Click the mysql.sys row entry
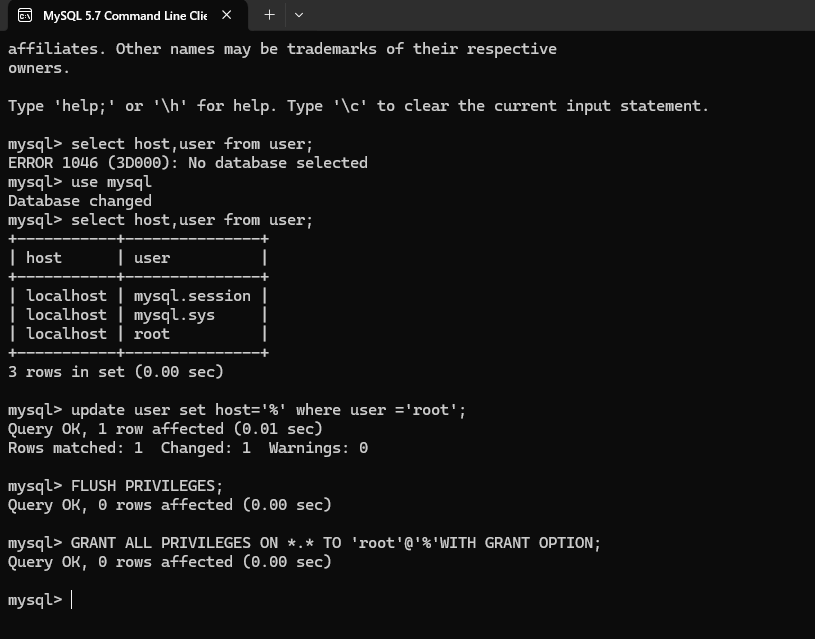 coord(174,315)
